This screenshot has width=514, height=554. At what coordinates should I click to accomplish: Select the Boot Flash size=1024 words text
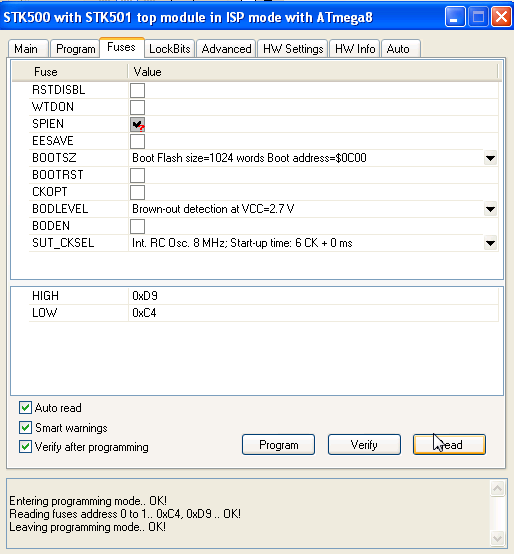click(249, 158)
